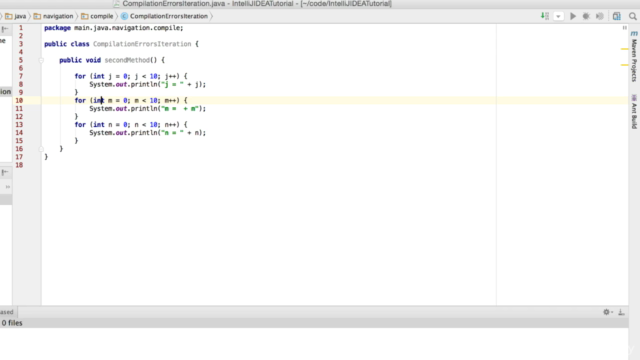The image size is (640, 360).
Task: Click line number 10 in gutter
Action: tap(19, 100)
